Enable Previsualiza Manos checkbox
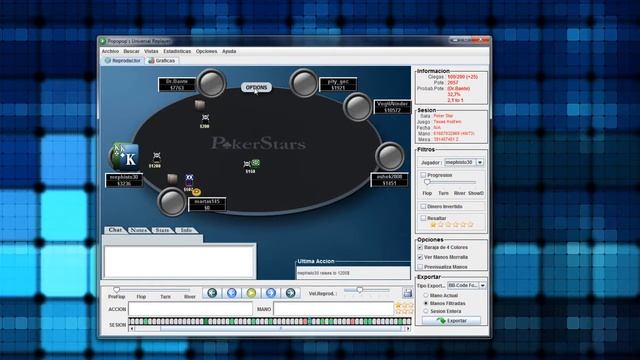The image size is (640, 360). pos(420,267)
